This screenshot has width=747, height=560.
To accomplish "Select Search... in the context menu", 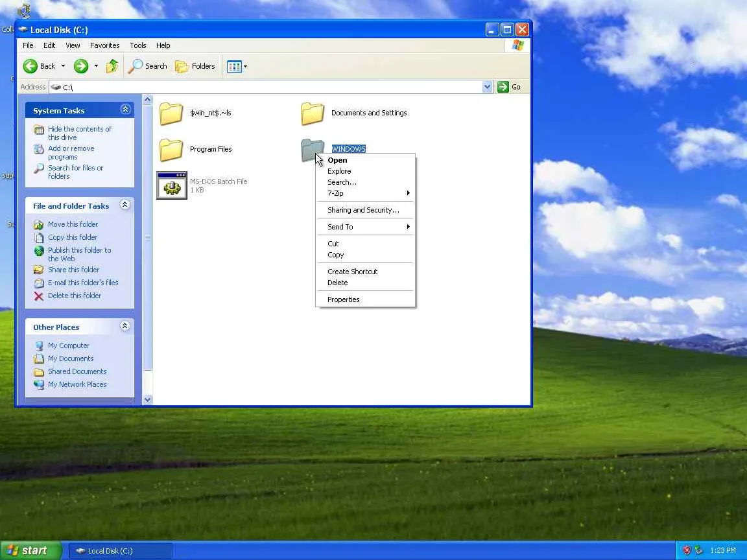I will pos(366,182).
